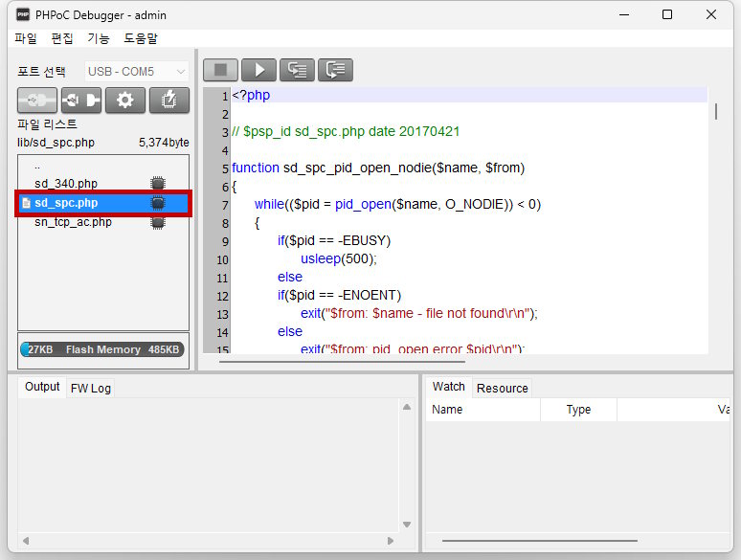The width and height of the screenshot is (741, 560).
Task: Click the USB connect plug icon
Action: [37, 101]
